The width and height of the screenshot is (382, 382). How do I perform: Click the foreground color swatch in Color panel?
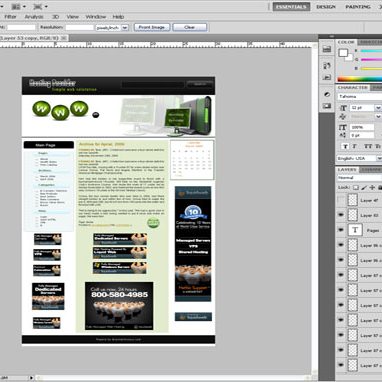tap(343, 53)
